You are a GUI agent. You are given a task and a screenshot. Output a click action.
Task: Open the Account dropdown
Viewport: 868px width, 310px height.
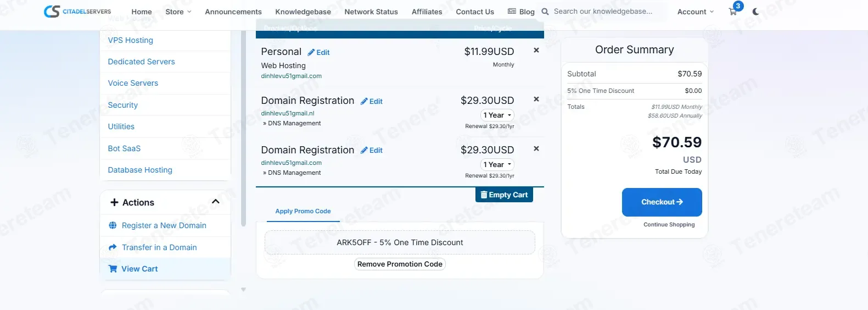pos(696,12)
